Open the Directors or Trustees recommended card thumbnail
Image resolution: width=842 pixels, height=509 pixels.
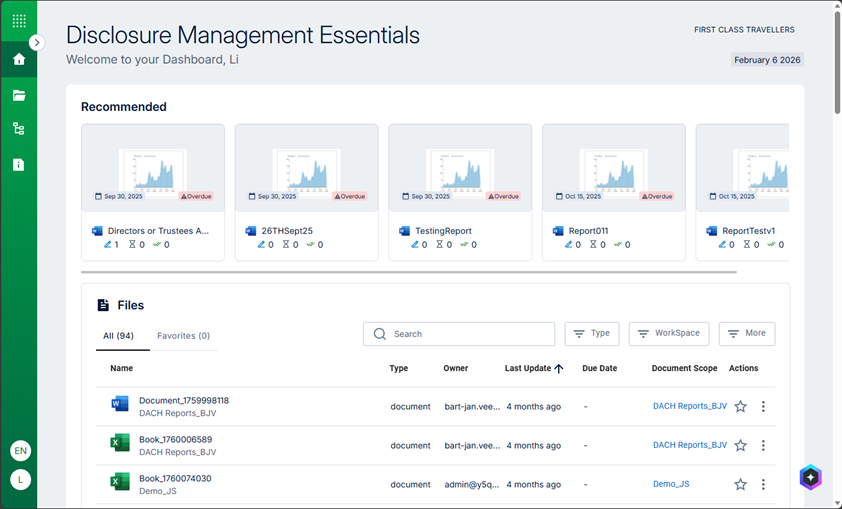153,168
